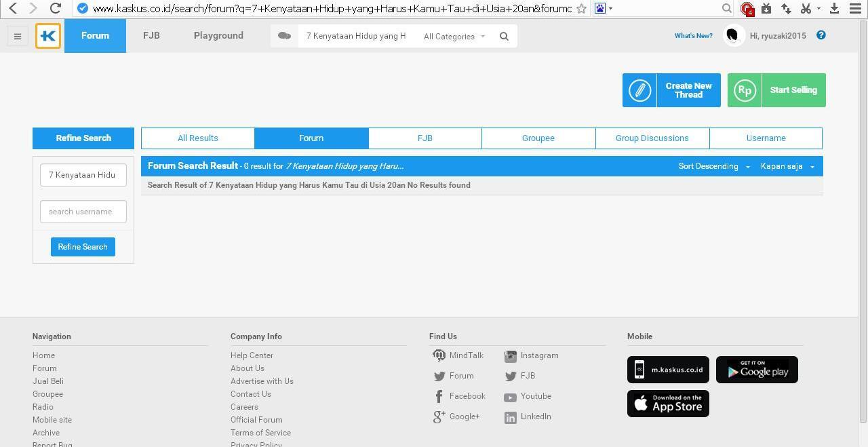Click the Rp icon on Start Selling
The width and height of the screenshot is (868, 447).
click(745, 90)
